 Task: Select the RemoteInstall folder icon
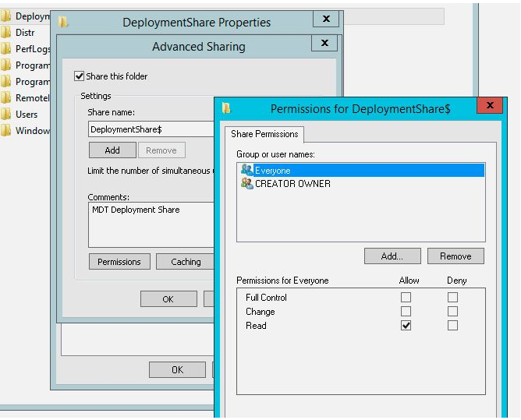pyautogui.click(x=5, y=98)
